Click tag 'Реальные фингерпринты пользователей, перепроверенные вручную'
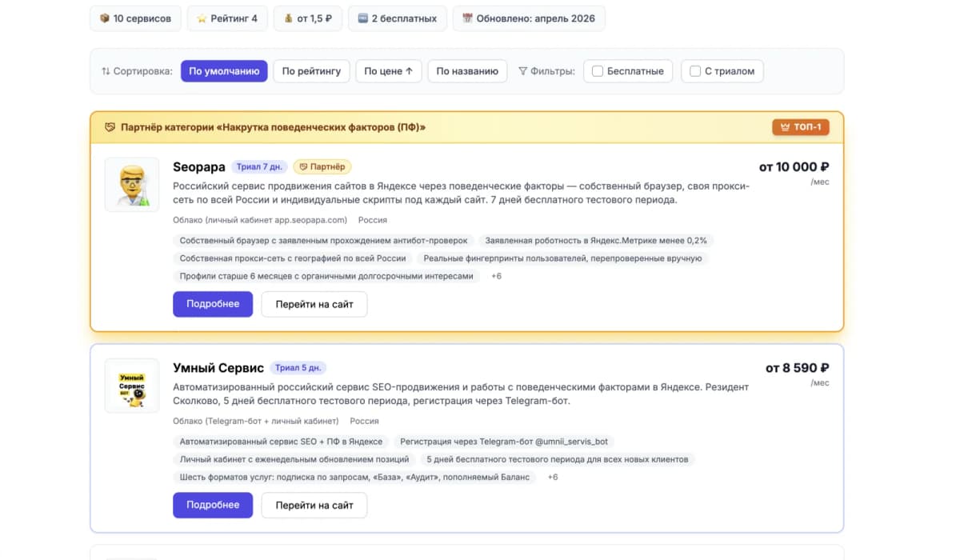The width and height of the screenshot is (960, 560). tap(562, 258)
